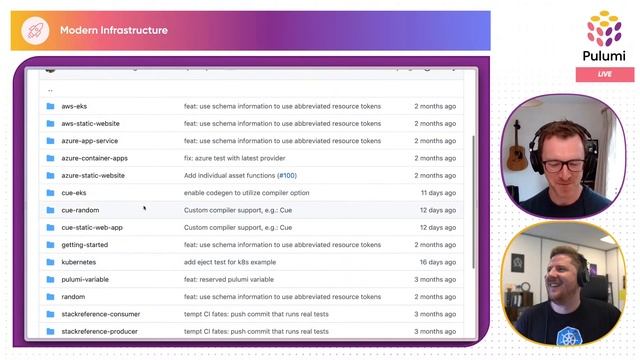The image size is (640, 360).
Task: Click the folder icon next to azure-container-apps
Action: (x=50, y=158)
